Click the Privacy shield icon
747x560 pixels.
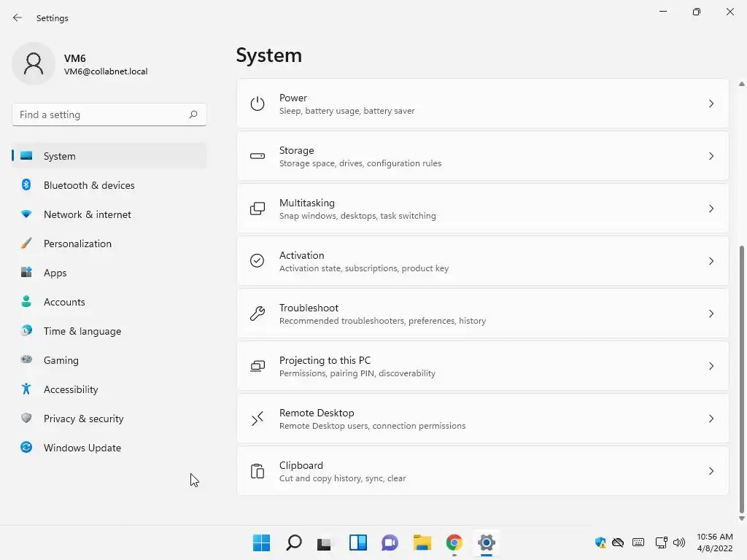pyautogui.click(x=26, y=418)
